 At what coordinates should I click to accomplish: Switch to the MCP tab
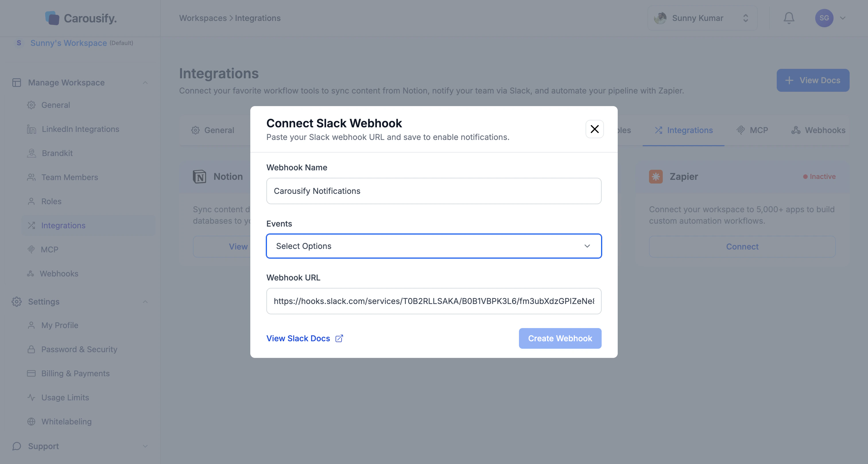click(x=752, y=130)
